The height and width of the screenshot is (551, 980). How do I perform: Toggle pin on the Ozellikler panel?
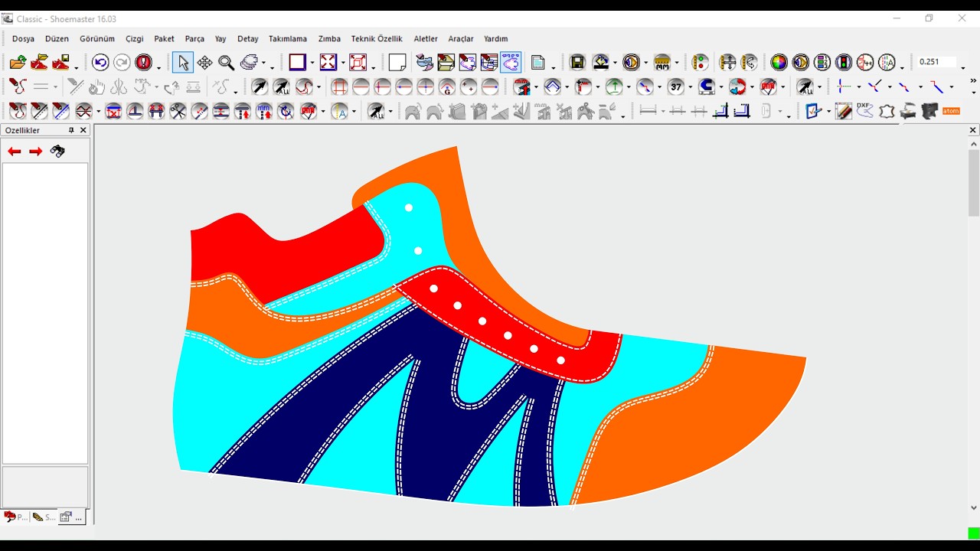point(71,130)
